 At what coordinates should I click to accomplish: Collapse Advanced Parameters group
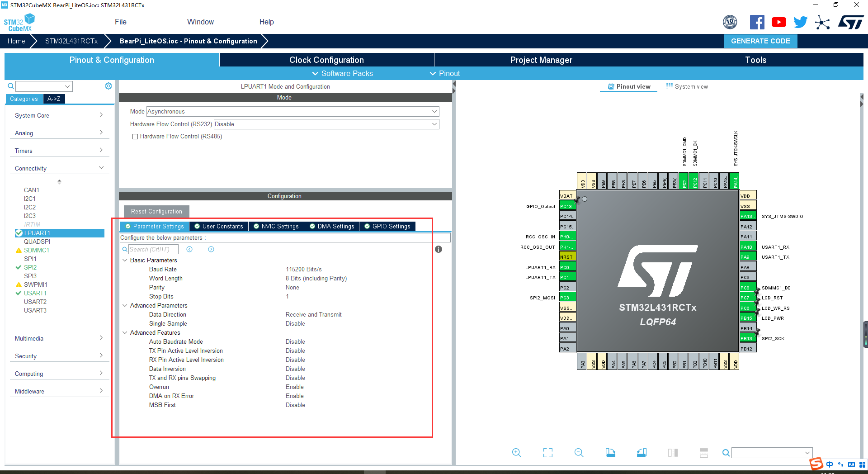(125, 305)
